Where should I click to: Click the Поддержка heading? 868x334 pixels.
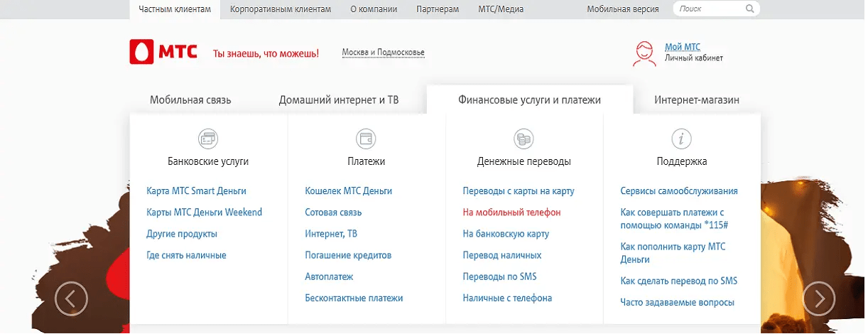[682, 161]
